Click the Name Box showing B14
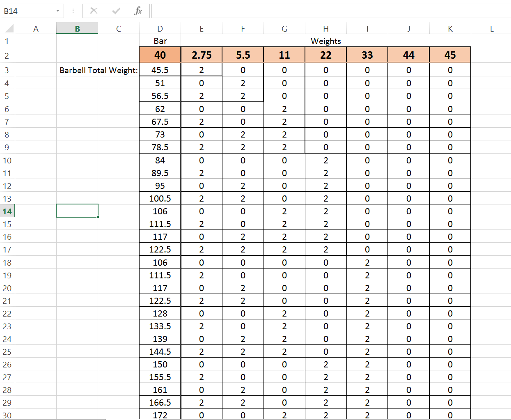Viewport: 511px width, 420px height. click(29, 11)
